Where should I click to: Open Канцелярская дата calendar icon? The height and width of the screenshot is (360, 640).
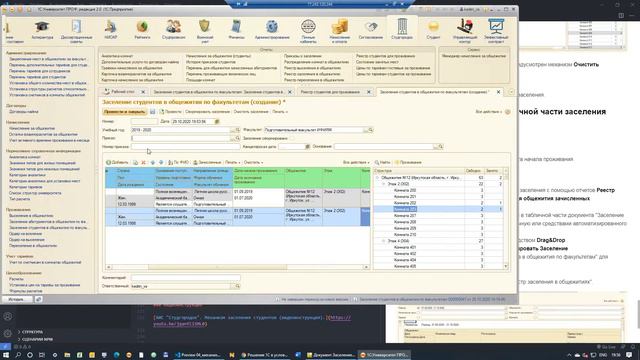pos(308,147)
